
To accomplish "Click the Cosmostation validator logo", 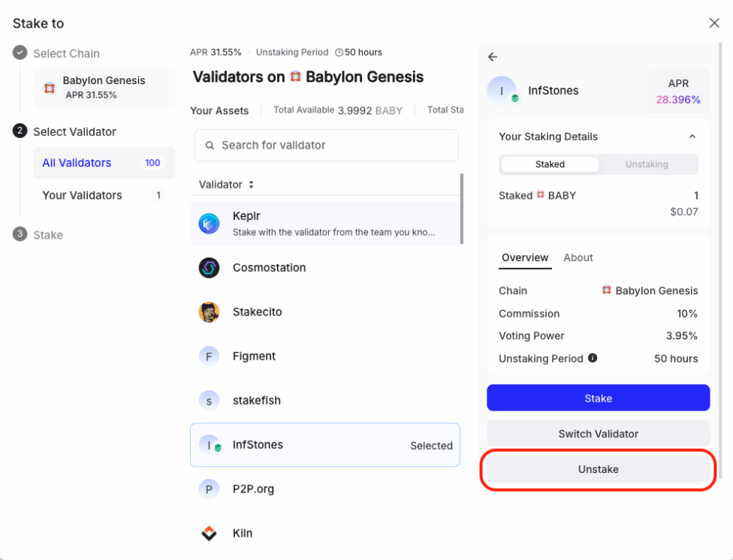I will (209, 268).
